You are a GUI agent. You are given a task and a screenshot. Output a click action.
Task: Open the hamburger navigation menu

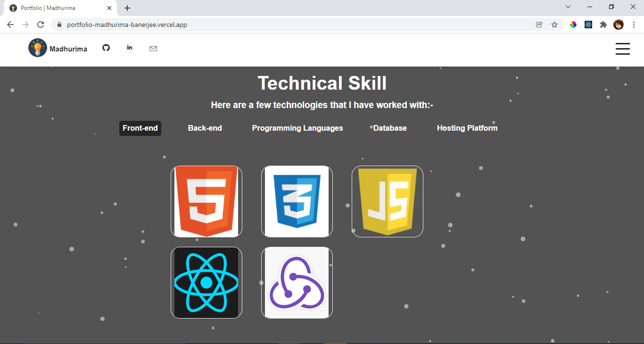point(623,49)
